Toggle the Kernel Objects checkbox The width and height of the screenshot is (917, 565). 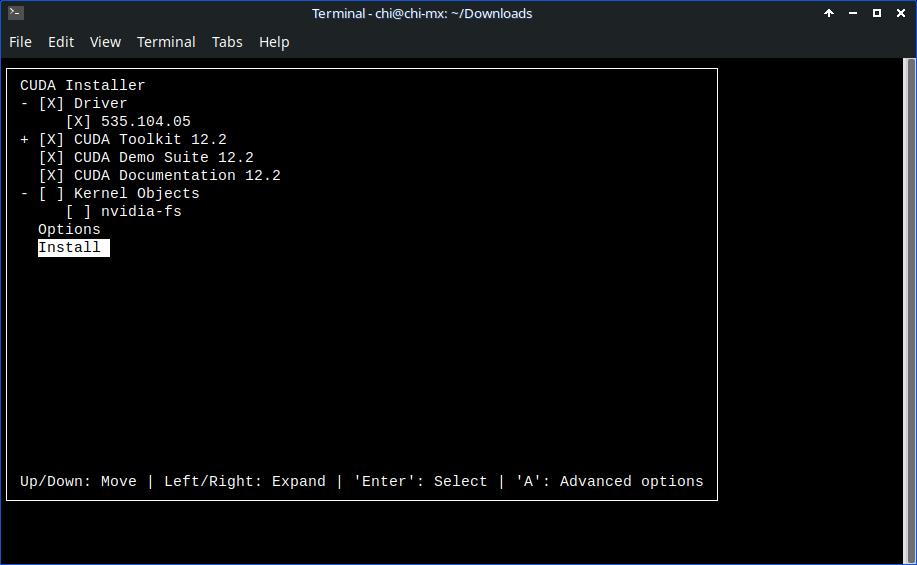click(51, 194)
